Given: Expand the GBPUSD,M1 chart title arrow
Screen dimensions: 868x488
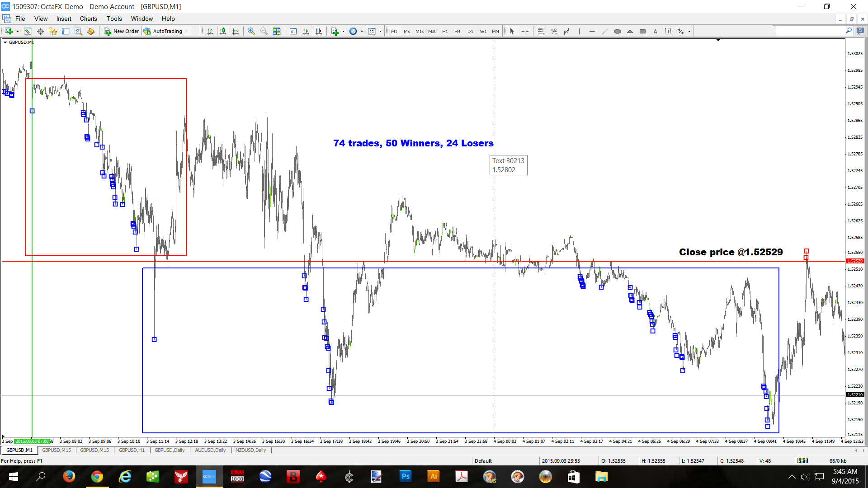Looking at the screenshot, I should [x=5, y=42].
